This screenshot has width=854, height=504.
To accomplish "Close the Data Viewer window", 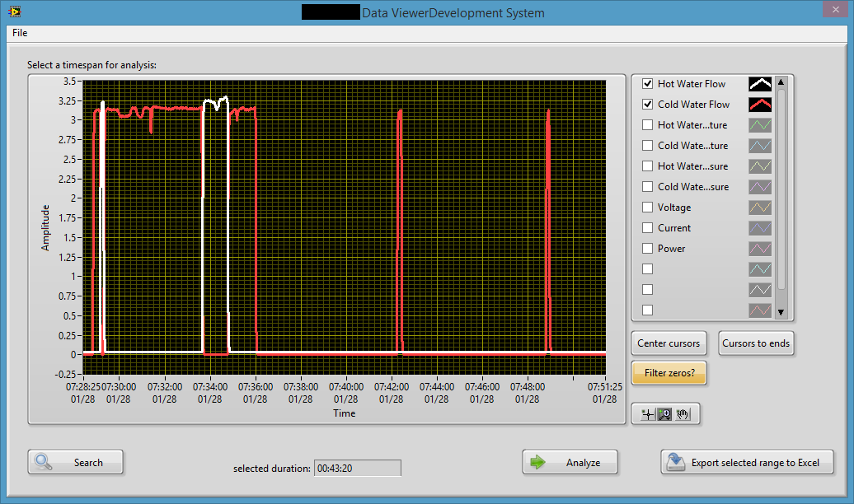I will tap(836, 9).
